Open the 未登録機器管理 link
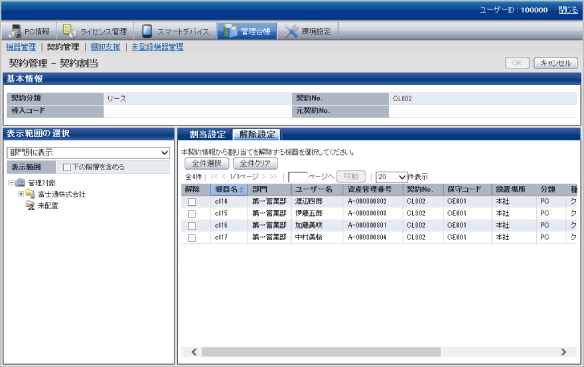This screenshot has width=584, height=367. tap(158, 47)
